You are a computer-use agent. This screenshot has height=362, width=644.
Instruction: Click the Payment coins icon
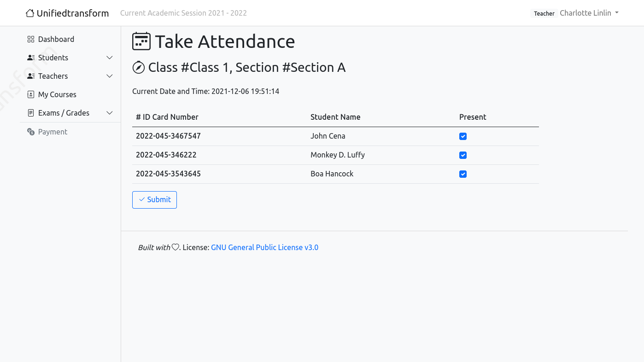(x=31, y=132)
